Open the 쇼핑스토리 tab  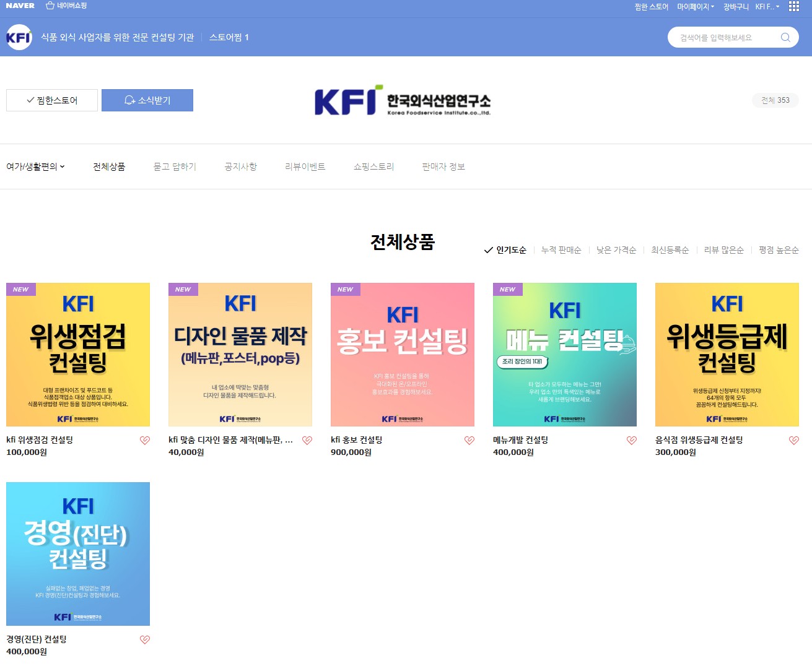[x=373, y=166]
